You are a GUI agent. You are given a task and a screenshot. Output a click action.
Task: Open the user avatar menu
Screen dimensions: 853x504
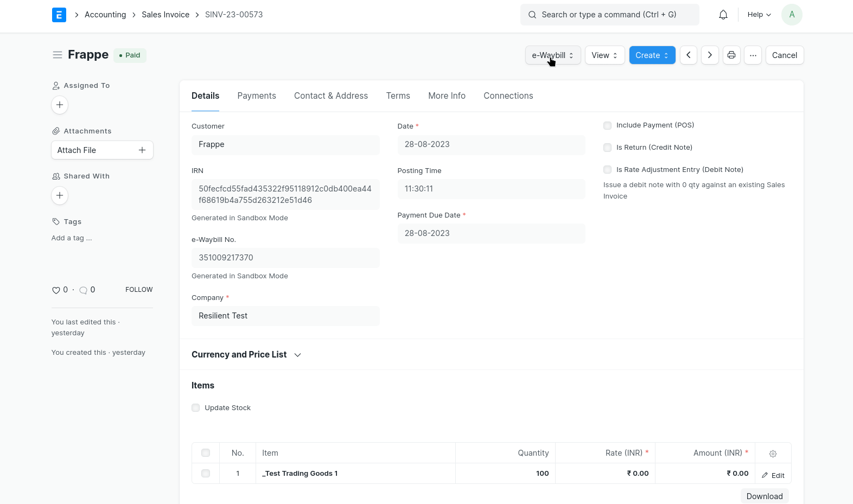click(x=792, y=15)
